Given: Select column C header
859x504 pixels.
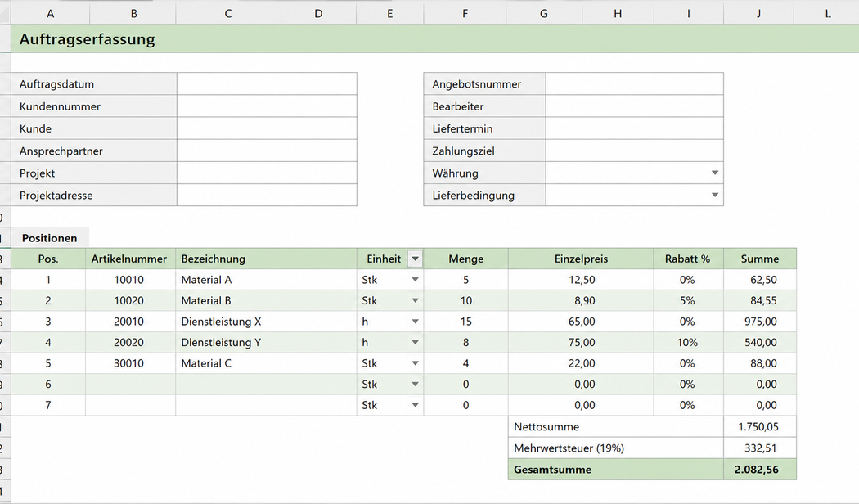Looking at the screenshot, I should (228, 14).
